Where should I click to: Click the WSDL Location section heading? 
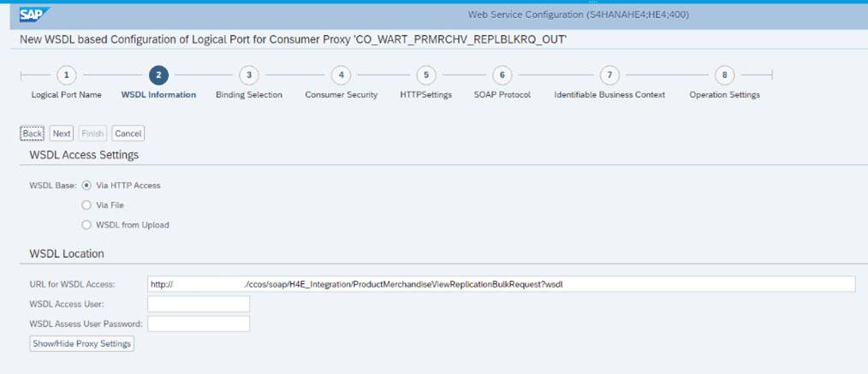point(67,254)
